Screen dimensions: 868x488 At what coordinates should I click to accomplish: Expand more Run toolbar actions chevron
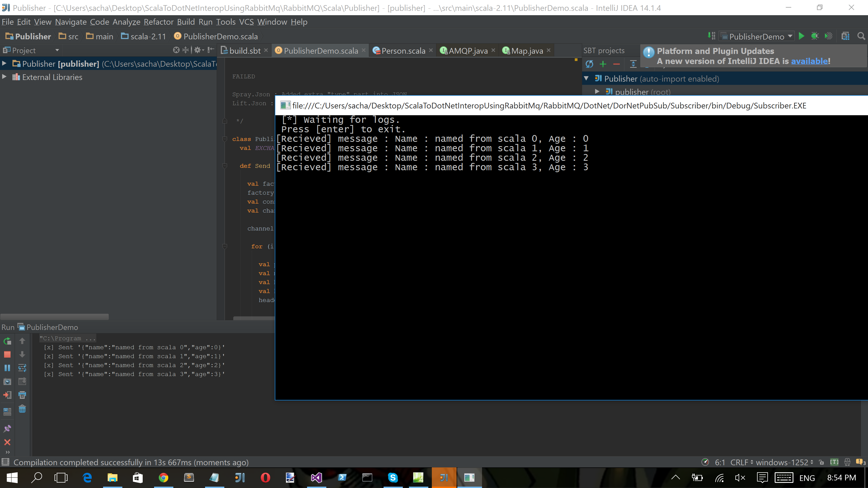click(7, 452)
